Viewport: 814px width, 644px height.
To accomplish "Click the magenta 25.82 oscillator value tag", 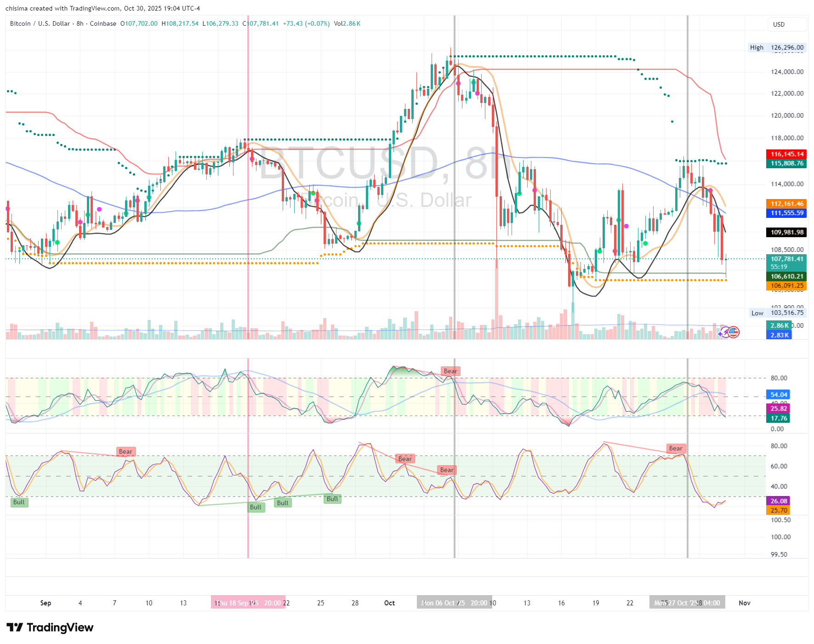I will point(778,408).
